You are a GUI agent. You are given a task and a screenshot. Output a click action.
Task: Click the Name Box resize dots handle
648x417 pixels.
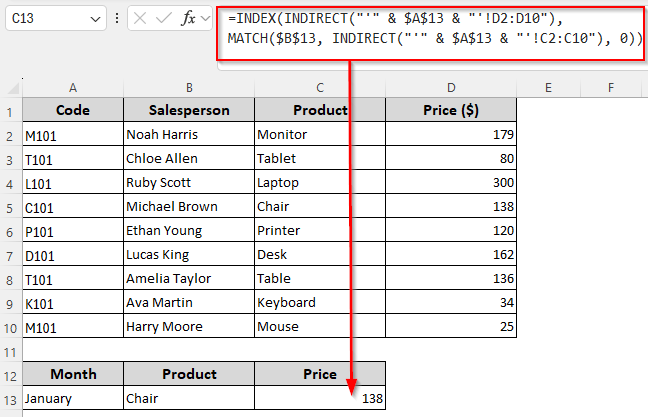[x=119, y=19]
